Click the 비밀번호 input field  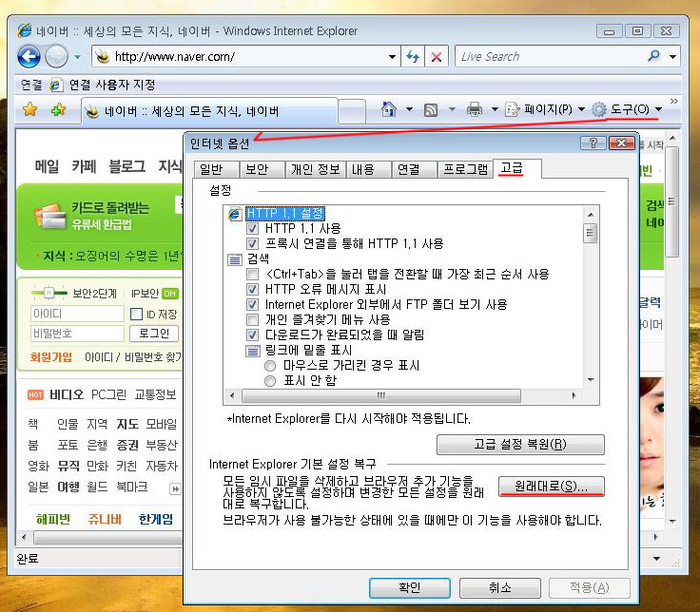(77, 334)
